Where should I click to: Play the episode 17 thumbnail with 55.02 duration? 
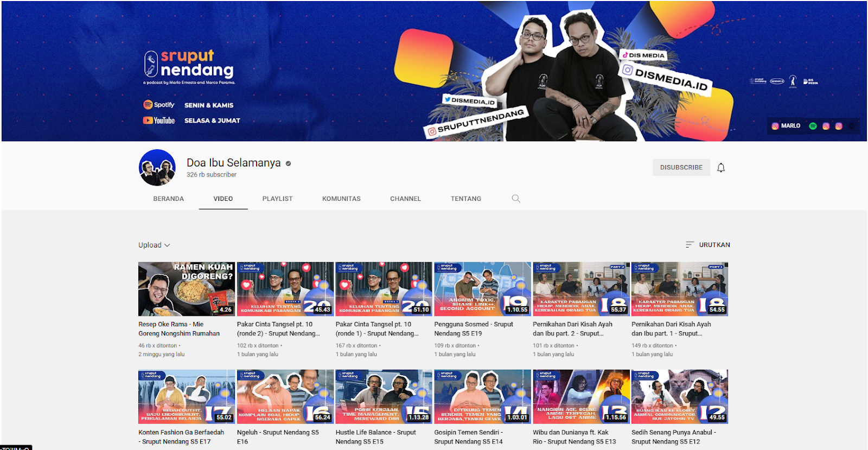(187, 397)
